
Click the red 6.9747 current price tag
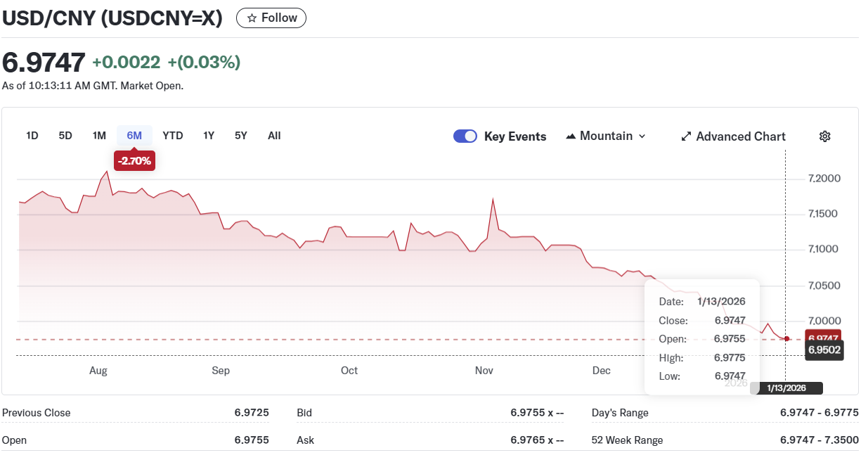coord(824,337)
